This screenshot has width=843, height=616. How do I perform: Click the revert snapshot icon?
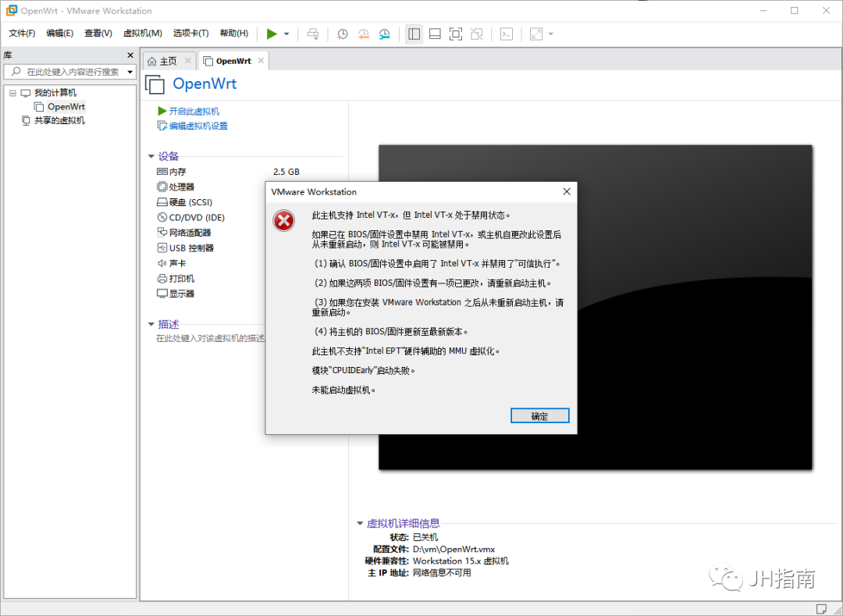click(x=362, y=34)
